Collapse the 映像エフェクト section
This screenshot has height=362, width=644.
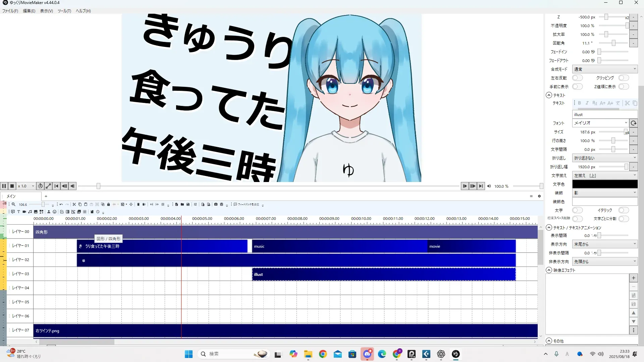coord(549,270)
